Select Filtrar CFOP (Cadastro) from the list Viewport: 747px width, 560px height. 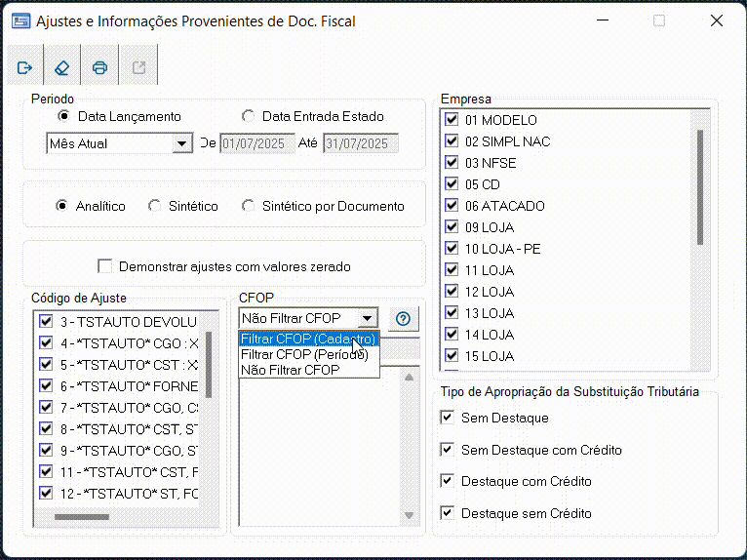[307, 340]
